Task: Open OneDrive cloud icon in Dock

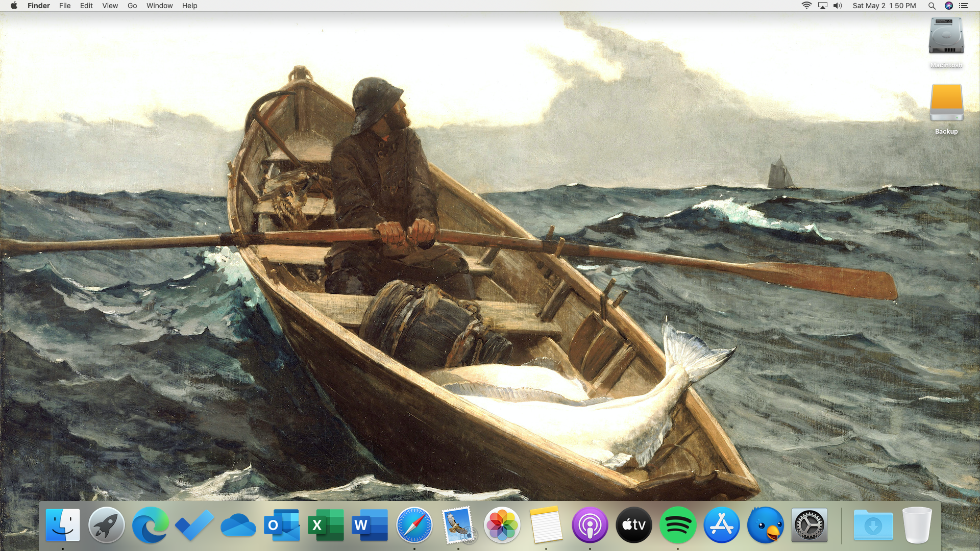Action: click(x=238, y=525)
